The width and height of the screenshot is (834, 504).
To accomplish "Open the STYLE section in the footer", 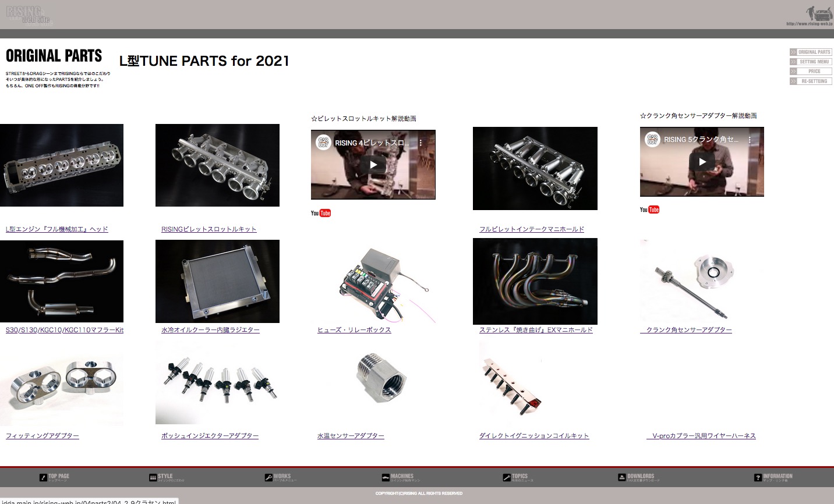I will (161, 477).
